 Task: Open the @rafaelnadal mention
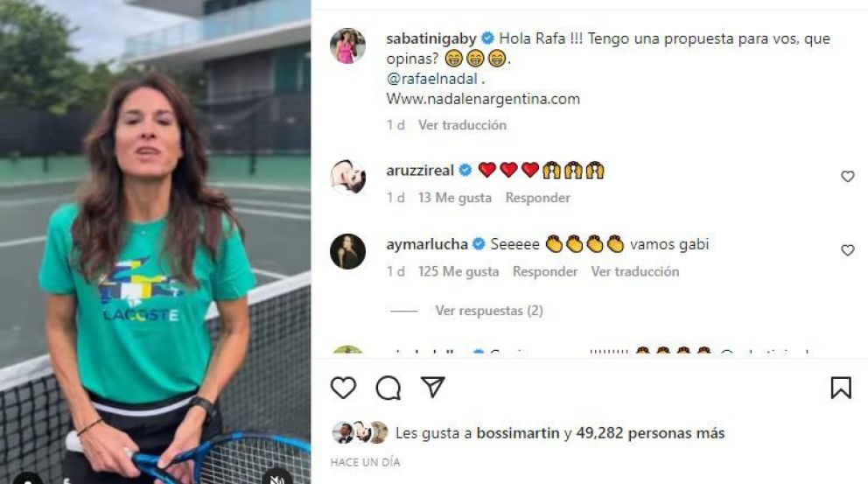point(431,79)
